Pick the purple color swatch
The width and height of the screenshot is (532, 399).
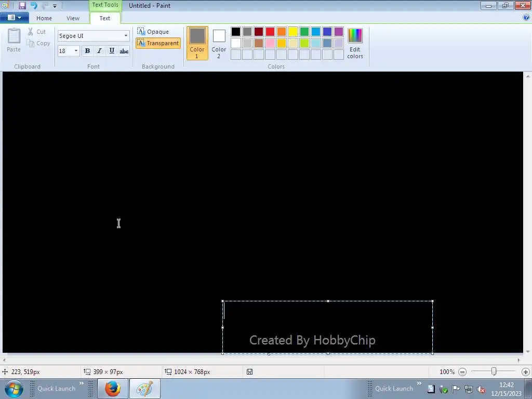pyautogui.click(x=339, y=32)
